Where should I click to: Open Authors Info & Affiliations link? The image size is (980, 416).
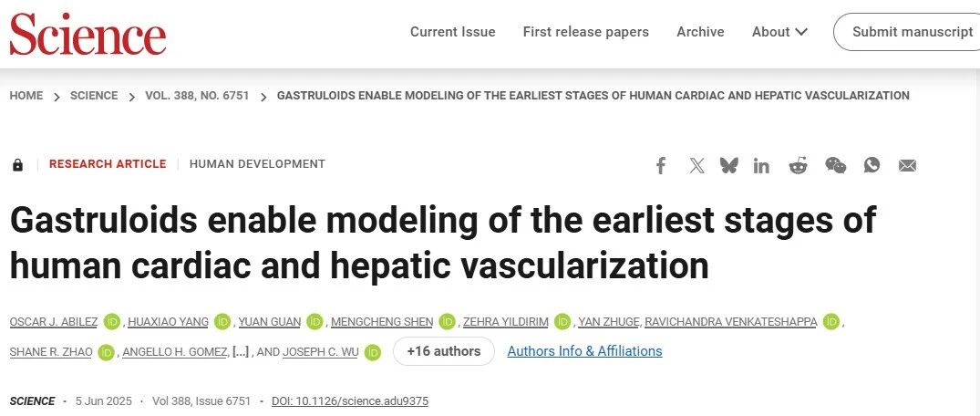[584, 351]
